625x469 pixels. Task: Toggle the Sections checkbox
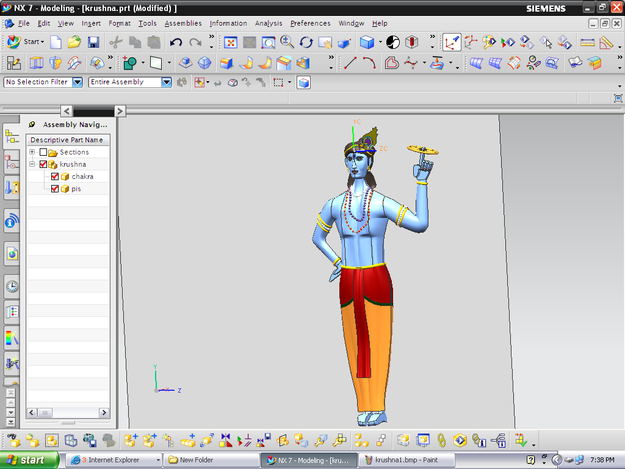pos(43,152)
